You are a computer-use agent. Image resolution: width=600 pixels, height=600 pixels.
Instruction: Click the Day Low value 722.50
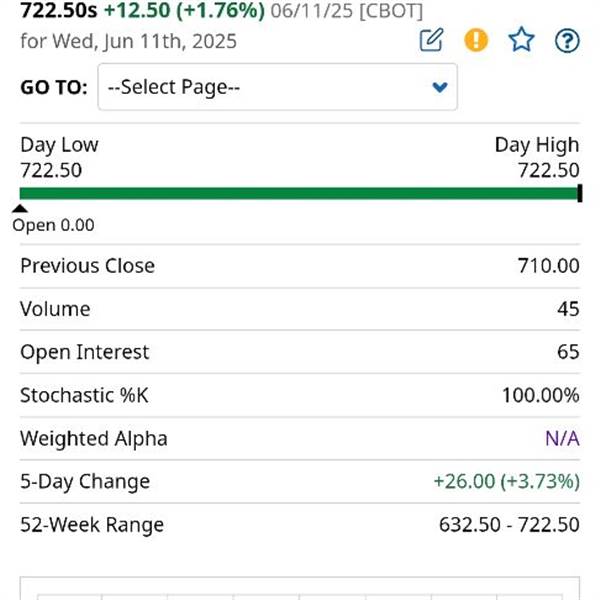[x=51, y=170]
